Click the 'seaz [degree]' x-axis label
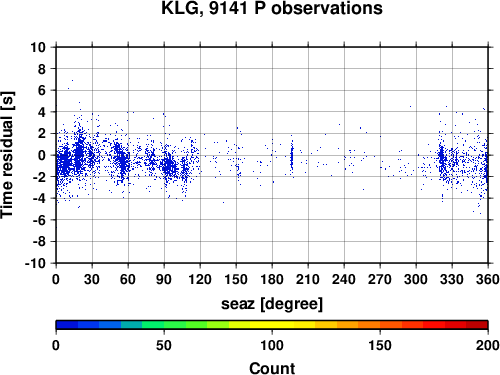500x375 pixels. tap(272, 304)
